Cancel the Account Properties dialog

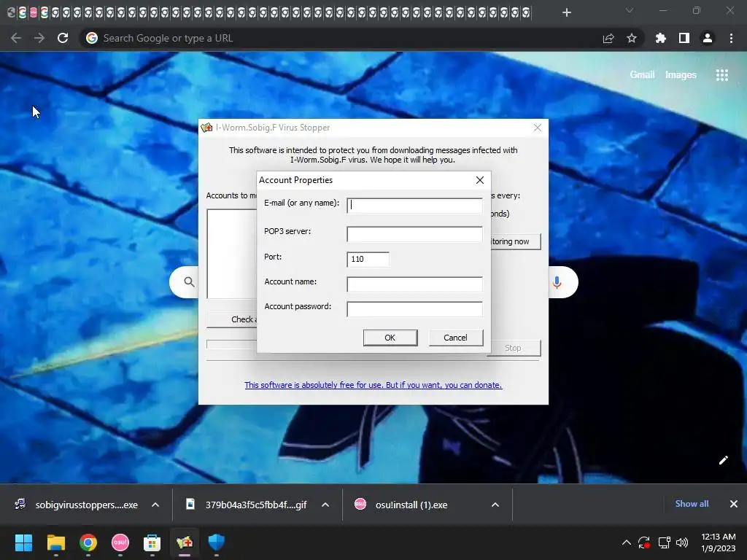(x=455, y=338)
